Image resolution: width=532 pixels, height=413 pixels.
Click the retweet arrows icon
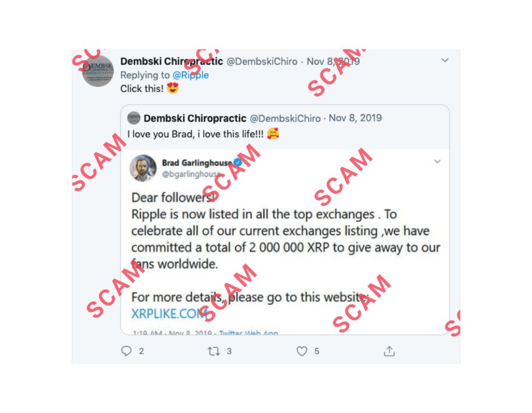click(x=214, y=351)
